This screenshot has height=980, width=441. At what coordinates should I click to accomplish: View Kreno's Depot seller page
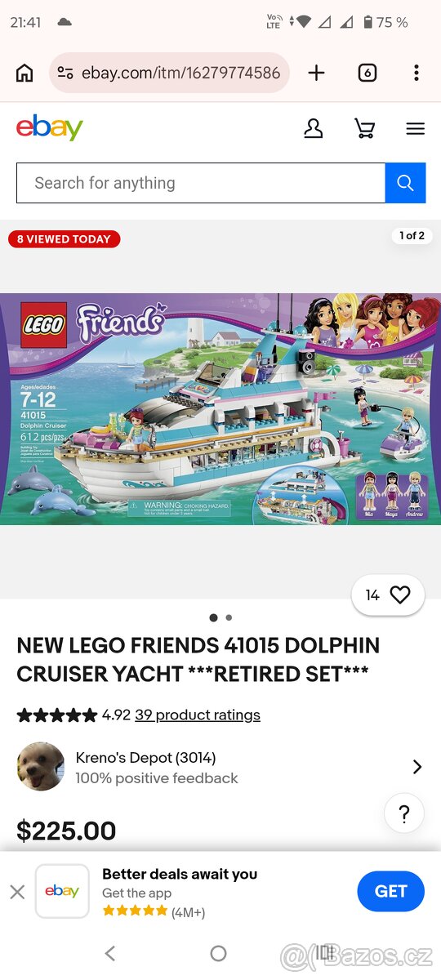pos(146,757)
